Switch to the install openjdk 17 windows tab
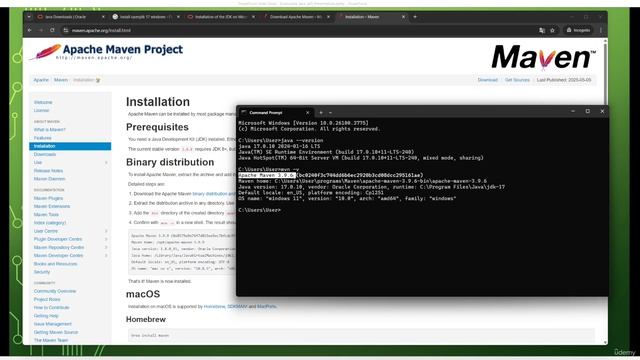640x360 pixels. tap(145, 17)
